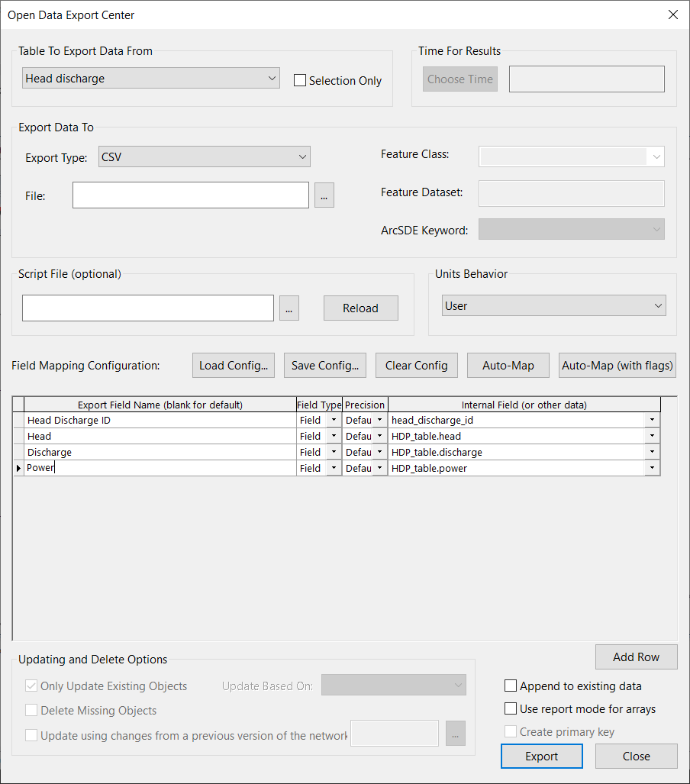
Task: Browse for export File destination
Action: click(x=324, y=195)
